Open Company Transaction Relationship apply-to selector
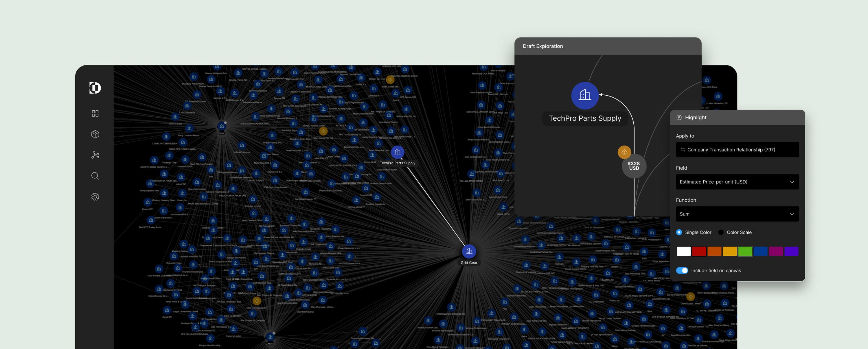 (x=737, y=150)
